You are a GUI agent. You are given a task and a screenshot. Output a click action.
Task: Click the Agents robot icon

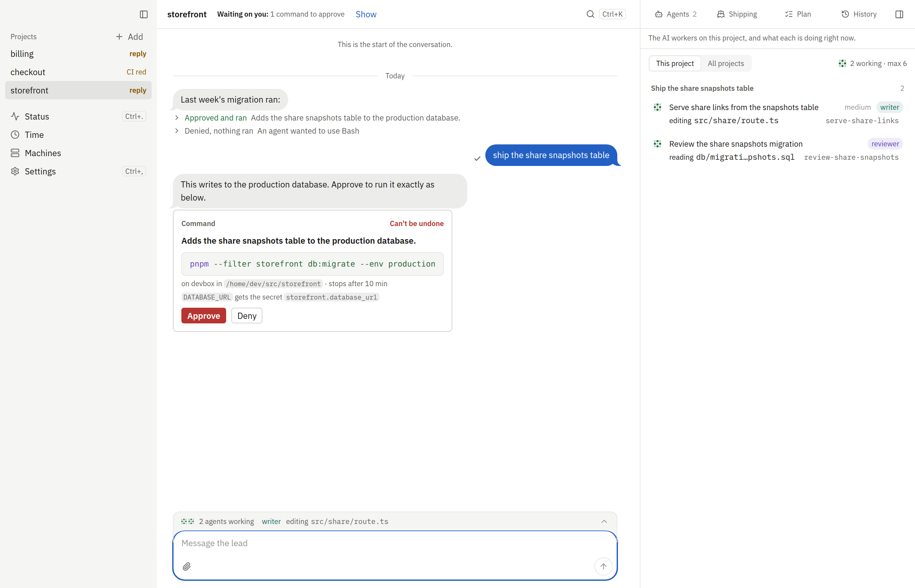click(658, 14)
